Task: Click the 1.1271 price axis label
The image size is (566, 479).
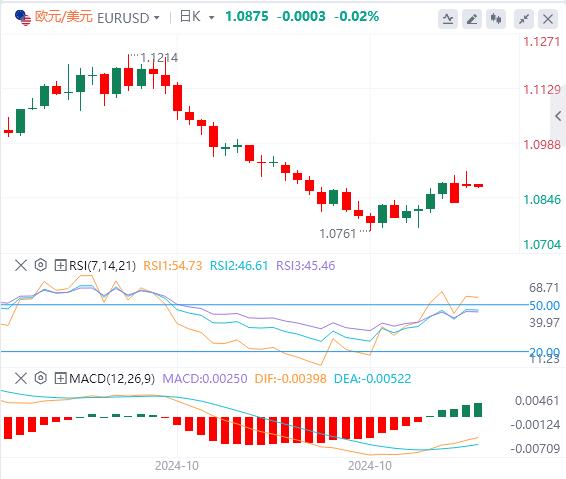Action: pyautogui.click(x=542, y=42)
